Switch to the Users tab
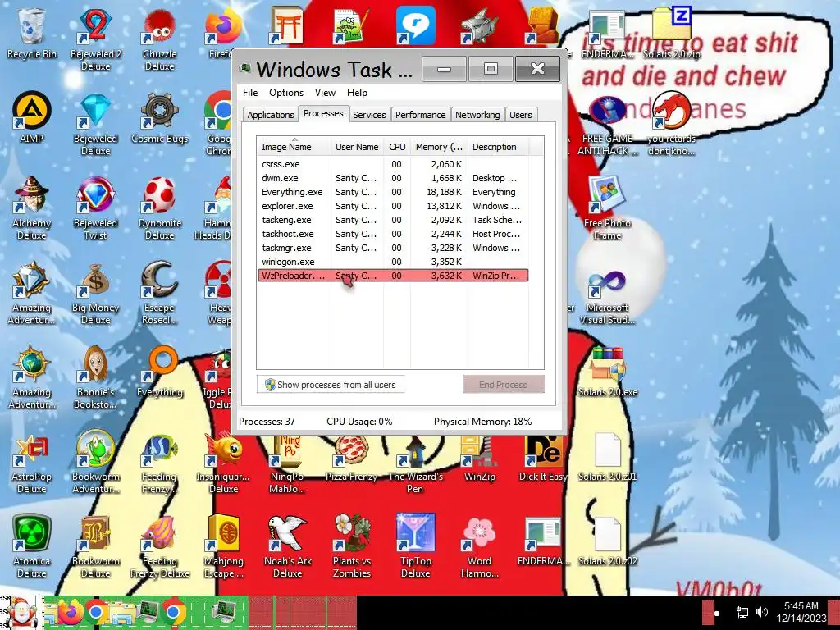Viewport: 840px width, 630px height. [x=521, y=115]
